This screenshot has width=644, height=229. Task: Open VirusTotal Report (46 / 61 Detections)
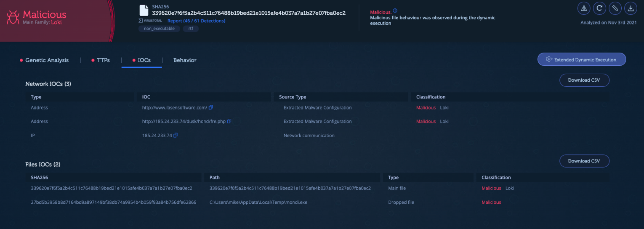pos(196,21)
